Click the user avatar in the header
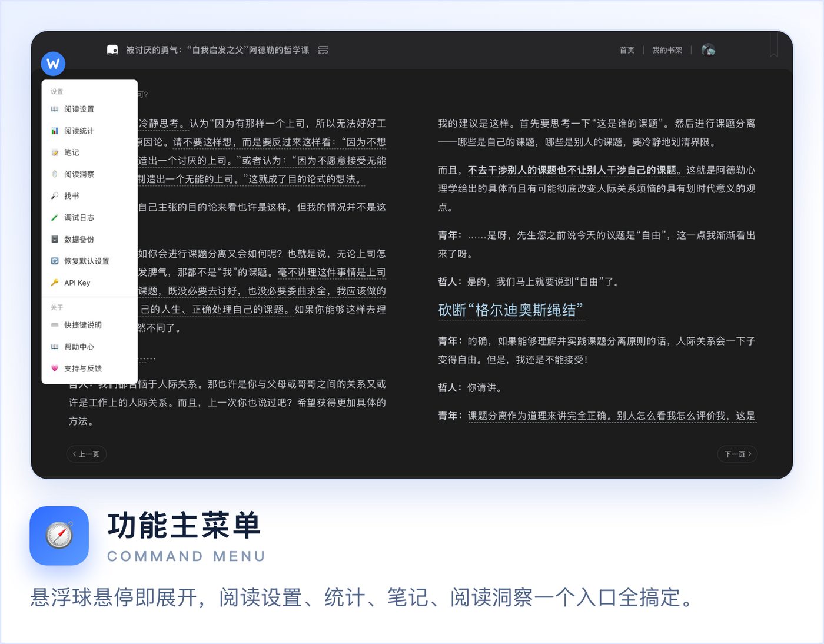824x644 pixels. pos(709,50)
